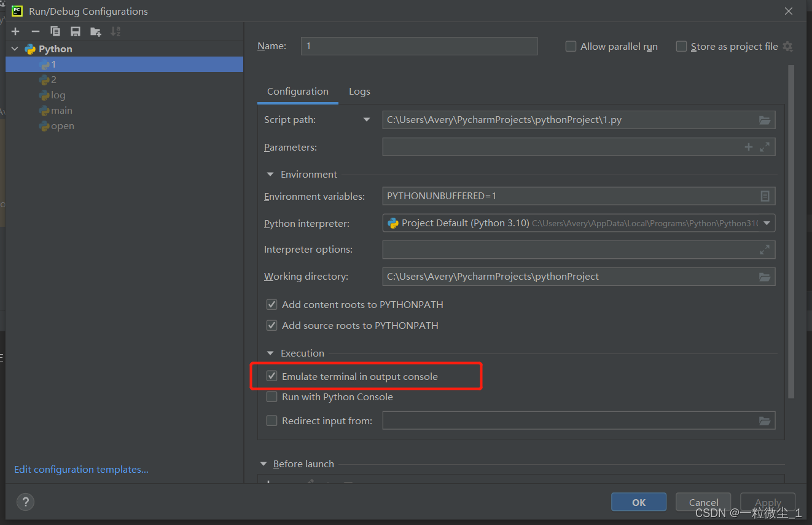Click the Apply button
This screenshot has width=812, height=525.
pos(768,502)
